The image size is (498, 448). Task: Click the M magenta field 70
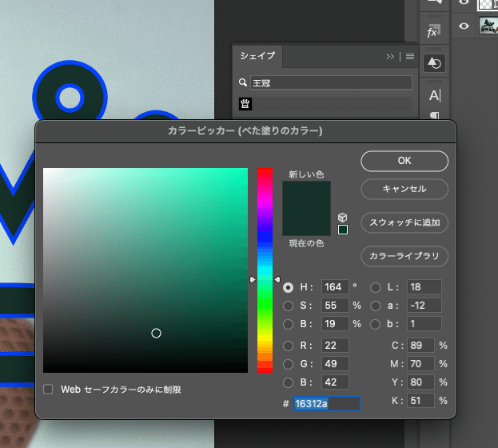click(x=420, y=364)
